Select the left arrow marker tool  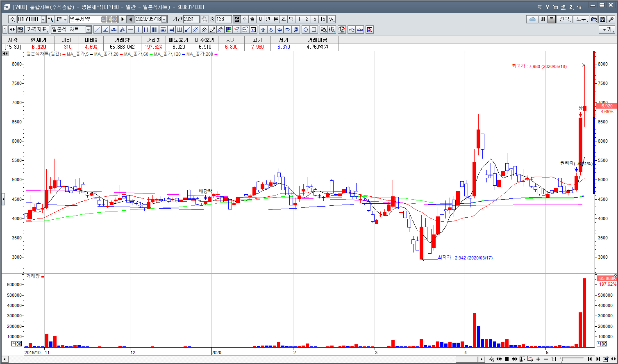tap(279, 30)
